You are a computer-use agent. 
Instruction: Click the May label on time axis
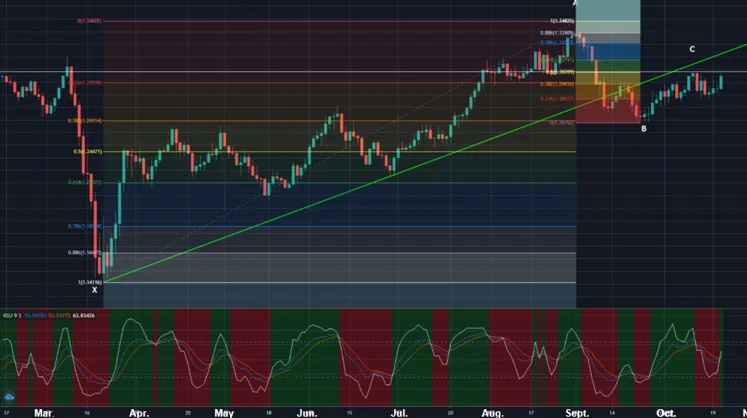[224, 413]
